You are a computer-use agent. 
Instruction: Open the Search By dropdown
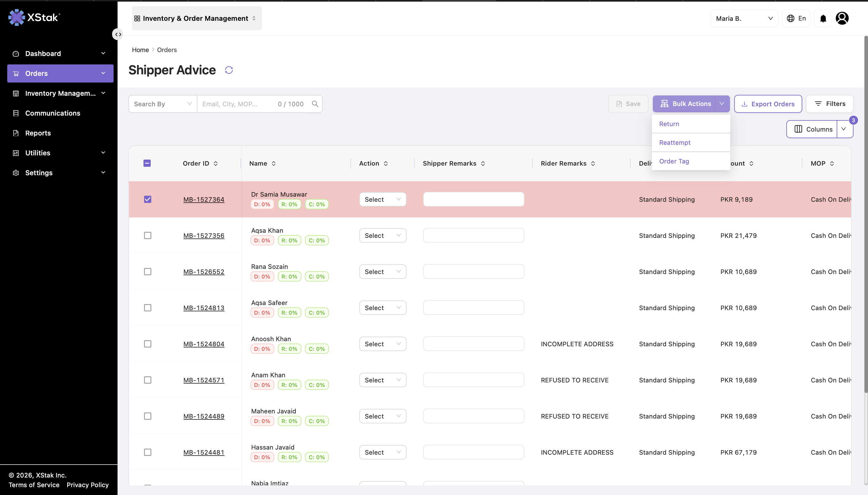(163, 104)
